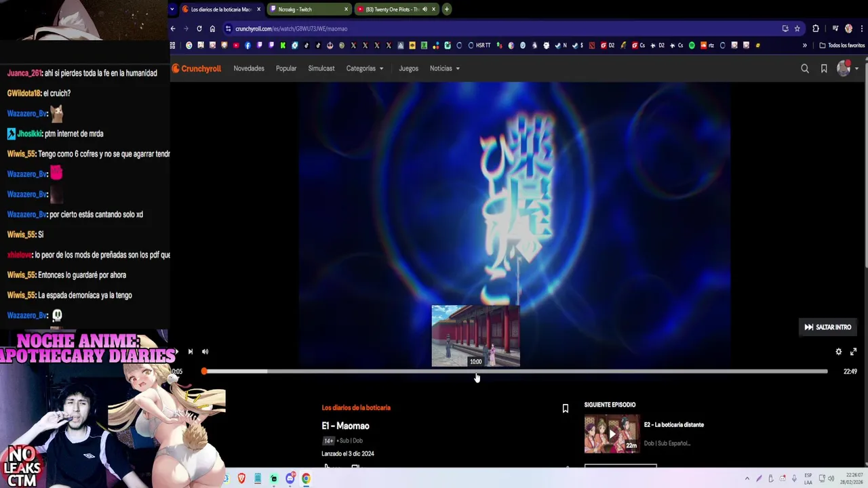Open the Discord taskbar icon
The height and width of the screenshot is (488, 868).
click(x=290, y=479)
